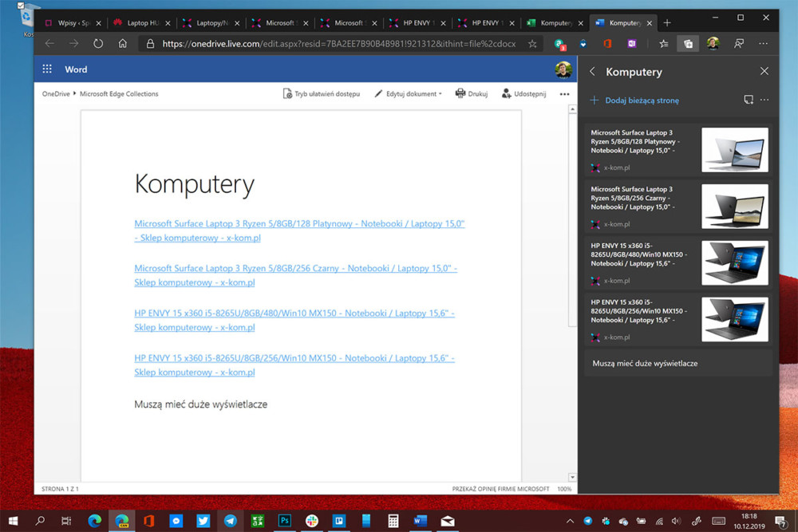This screenshot has height=532, width=798.
Task: Open HP ENVY 8GB/480 collection card
Action: (678, 263)
